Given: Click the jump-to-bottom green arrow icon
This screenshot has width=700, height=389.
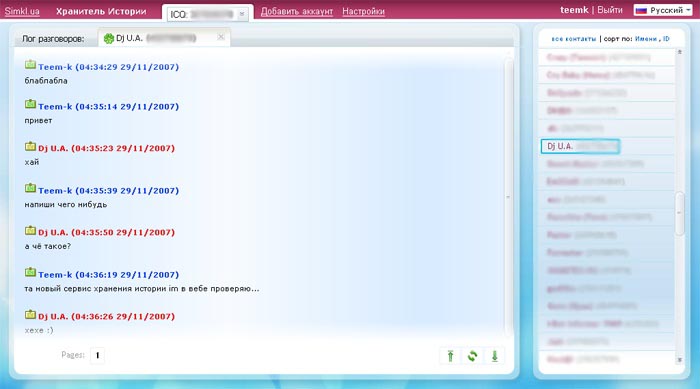Looking at the screenshot, I should (495, 356).
